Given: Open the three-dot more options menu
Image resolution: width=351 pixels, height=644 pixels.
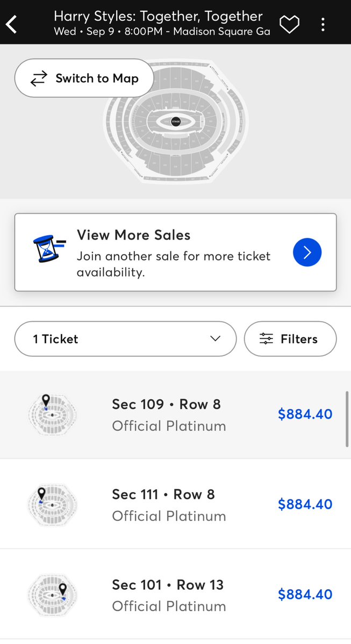Looking at the screenshot, I should point(323,24).
